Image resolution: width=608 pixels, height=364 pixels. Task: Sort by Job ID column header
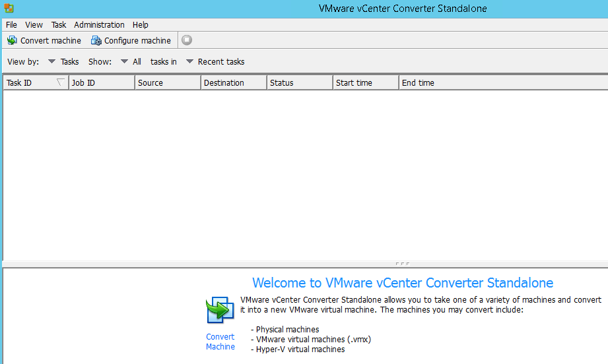pyautogui.click(x=102, y=83)
